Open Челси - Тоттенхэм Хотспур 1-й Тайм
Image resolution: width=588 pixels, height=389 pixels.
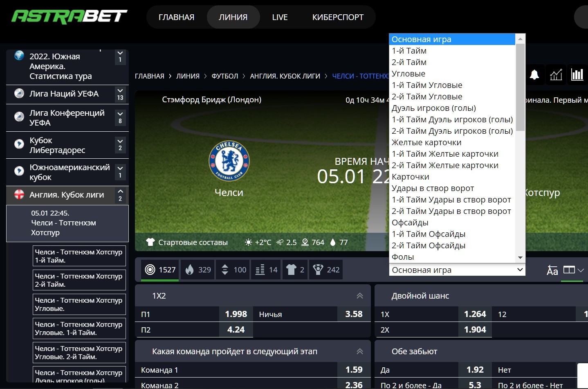point(79,256)
